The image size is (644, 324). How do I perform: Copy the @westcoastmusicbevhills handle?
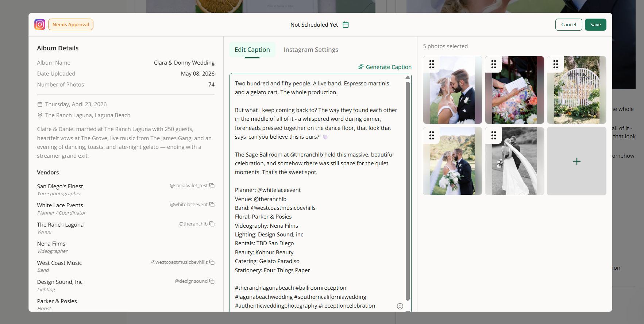(x=212, y=262)
